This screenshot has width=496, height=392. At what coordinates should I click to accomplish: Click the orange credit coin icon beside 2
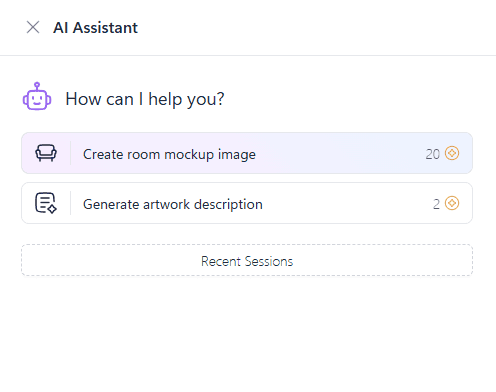coord(452,203)
